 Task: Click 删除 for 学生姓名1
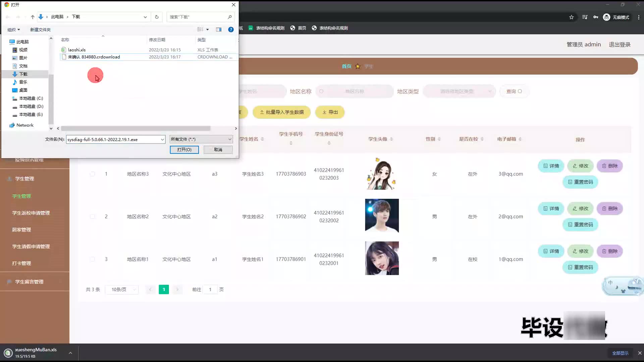click(610, 251)
